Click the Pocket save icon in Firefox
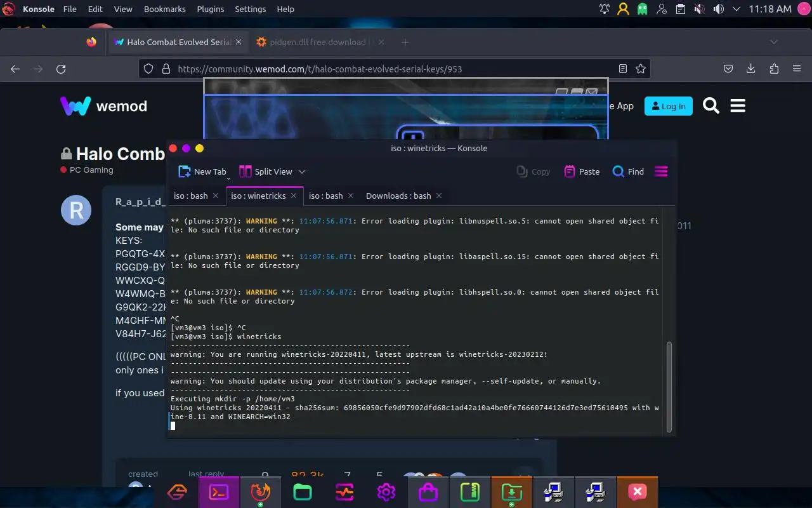812x508 pixels. coord(729,69)
